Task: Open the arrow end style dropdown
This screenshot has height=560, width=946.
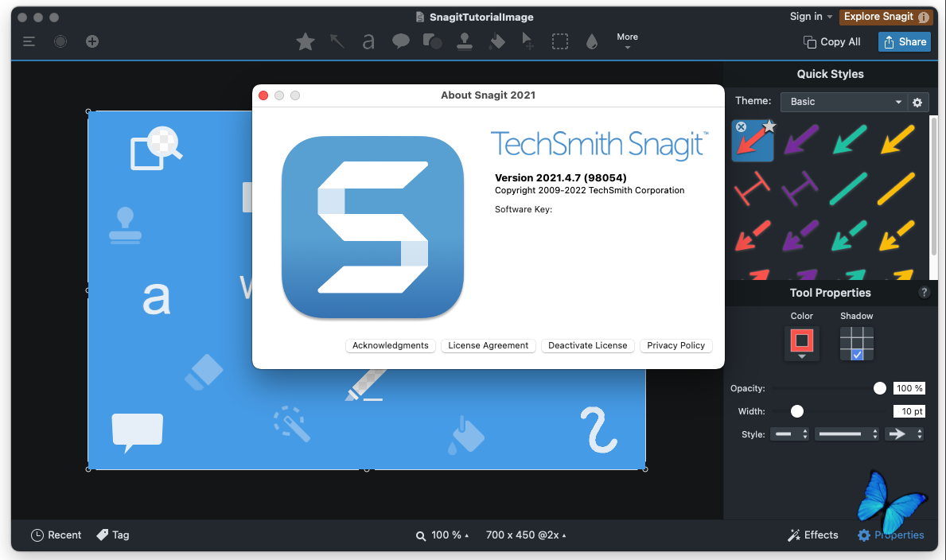Action: (x=904, y=434)
